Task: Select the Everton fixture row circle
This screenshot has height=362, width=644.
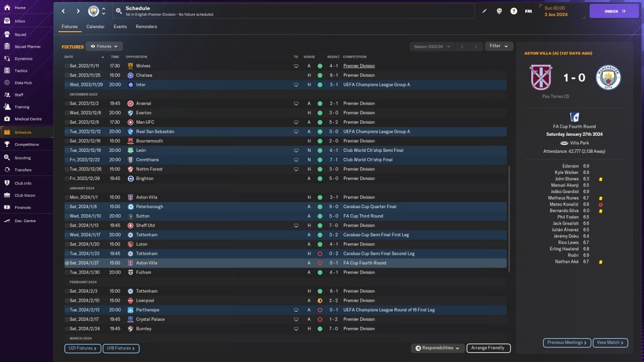Action: tap(67, 113)
